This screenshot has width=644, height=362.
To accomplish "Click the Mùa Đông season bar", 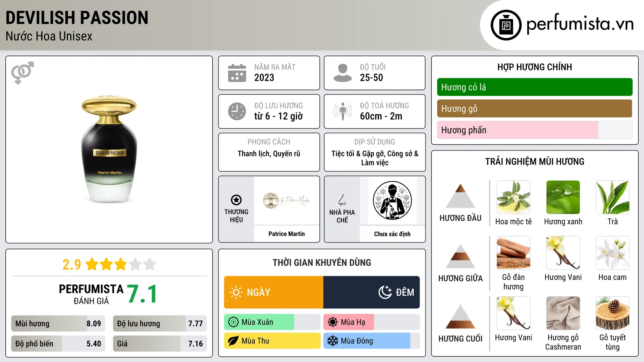I will pyautogui.click(x=371, y=341).
